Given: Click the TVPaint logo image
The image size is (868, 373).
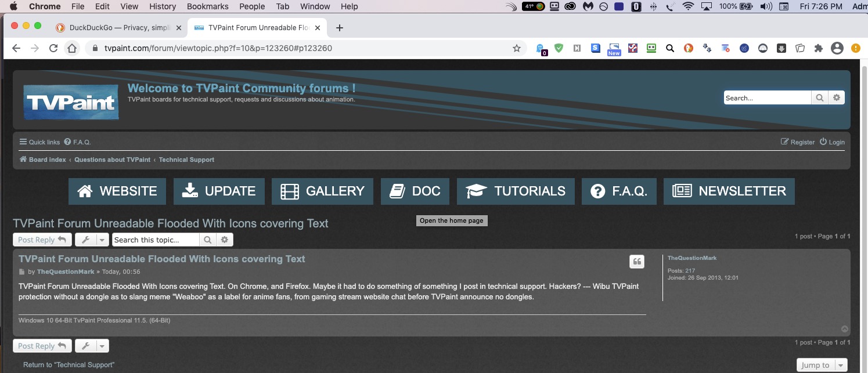Looking at the screenshot, I should click(x=71, y=102).
